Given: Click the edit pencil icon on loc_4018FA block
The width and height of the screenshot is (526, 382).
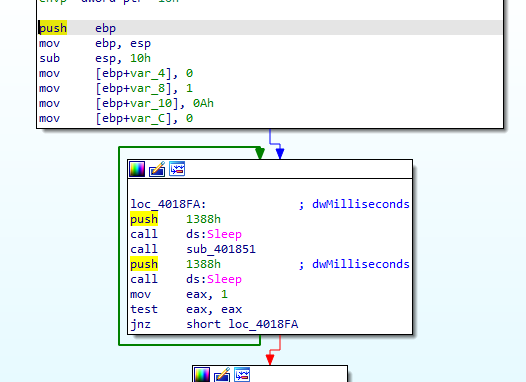Looking at the screenshot, I should [x=157, y=169].
